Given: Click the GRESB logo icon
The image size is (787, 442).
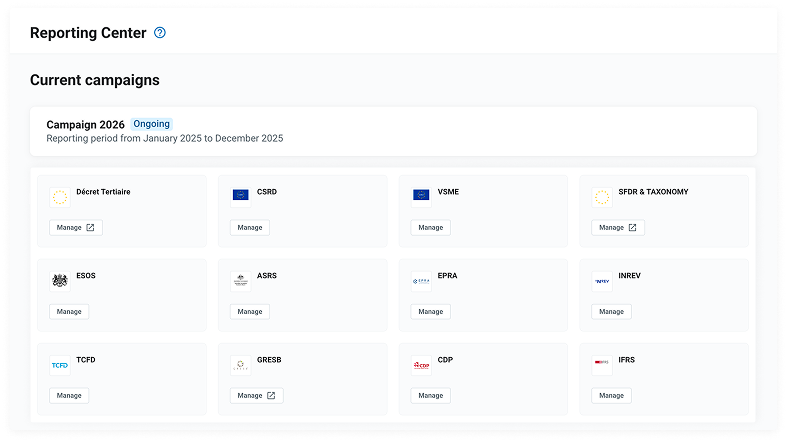Looking at the screenshot, I should (240, 365).
